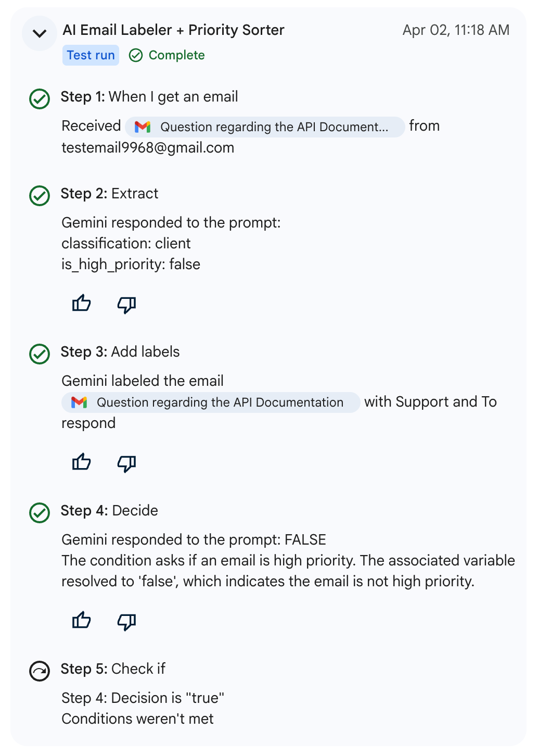
Task: Click Step 2 green checkmark status icon
Action: click(40, 196)
